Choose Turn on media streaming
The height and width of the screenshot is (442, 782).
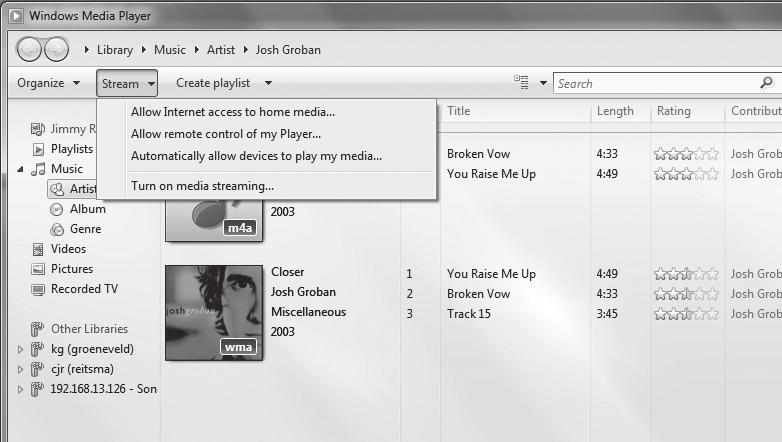click(202, 186)
